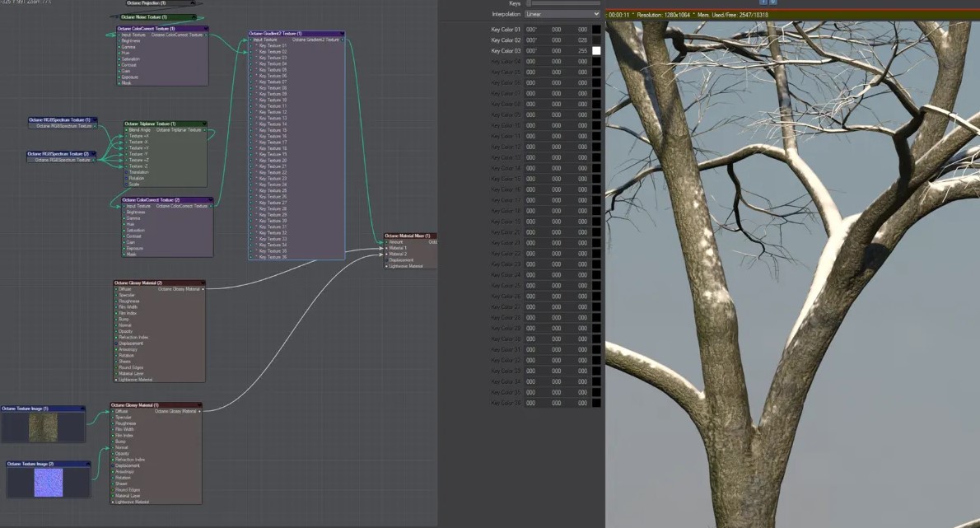Click Key Color 03 blue value 255

pos(582,50)
